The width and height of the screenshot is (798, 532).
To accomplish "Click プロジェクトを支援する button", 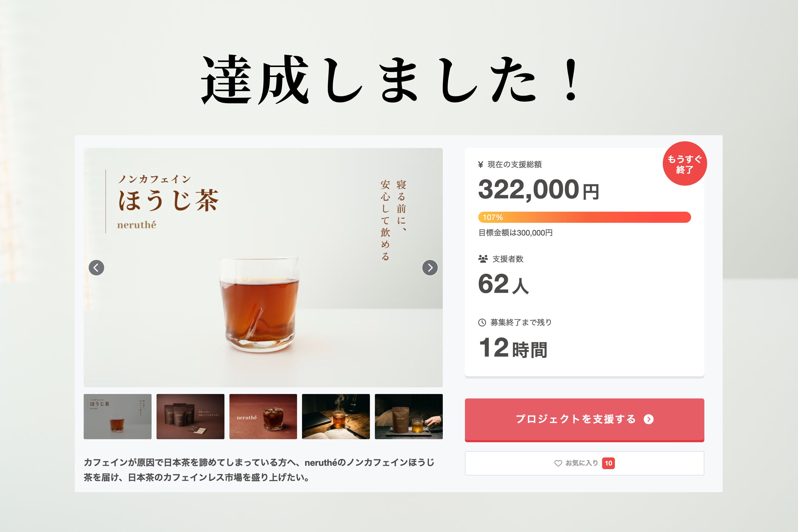I will 584,420.
